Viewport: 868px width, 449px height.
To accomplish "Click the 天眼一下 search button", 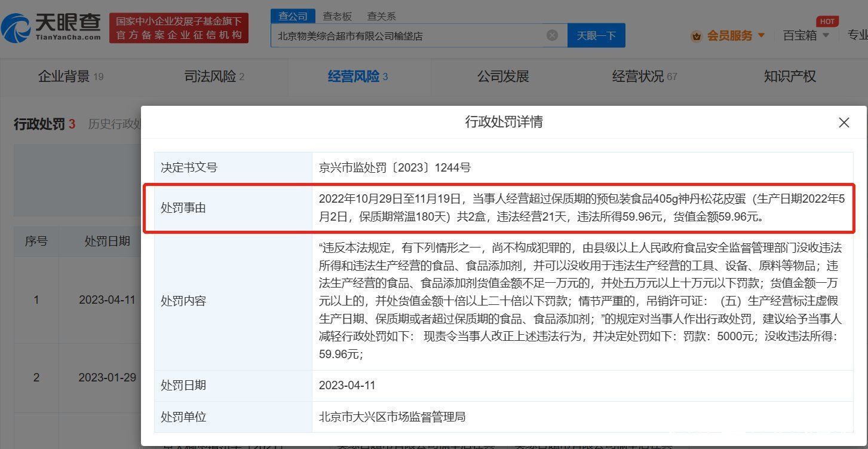I will pos(596,35).
